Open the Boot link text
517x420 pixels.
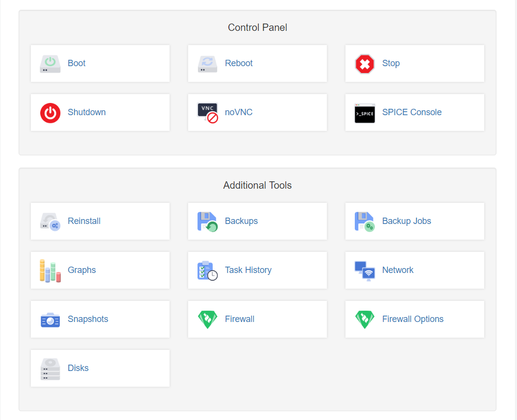click(76, 63)
